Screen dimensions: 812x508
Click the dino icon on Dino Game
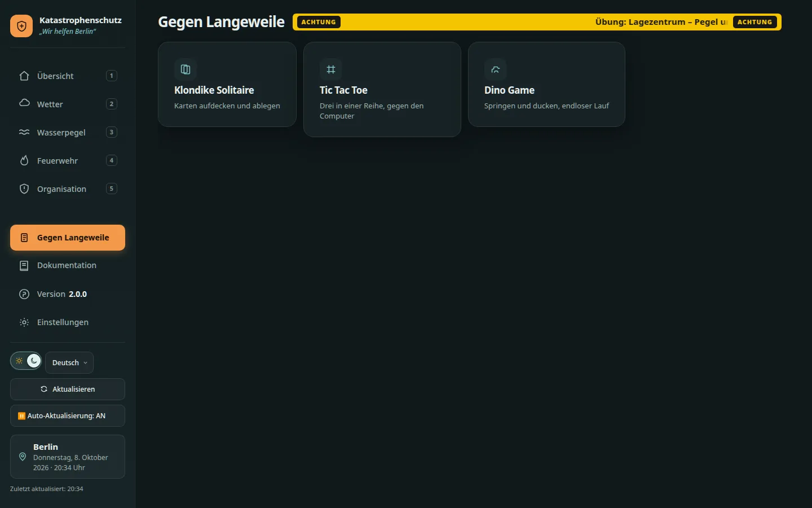(x=496, y=69)
